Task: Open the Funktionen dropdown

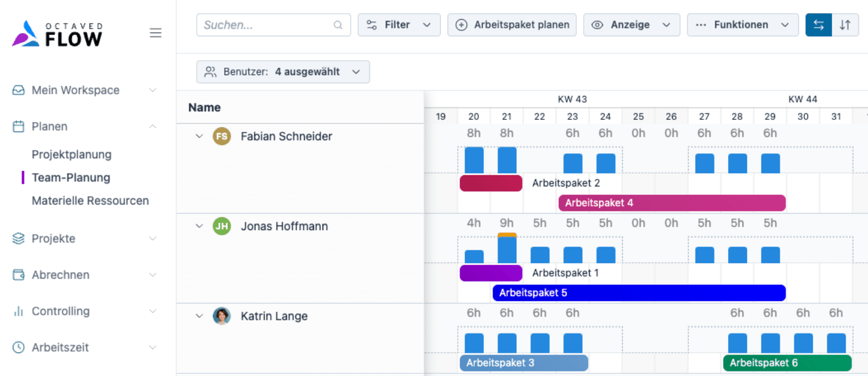Action: (x=743, y=24)
